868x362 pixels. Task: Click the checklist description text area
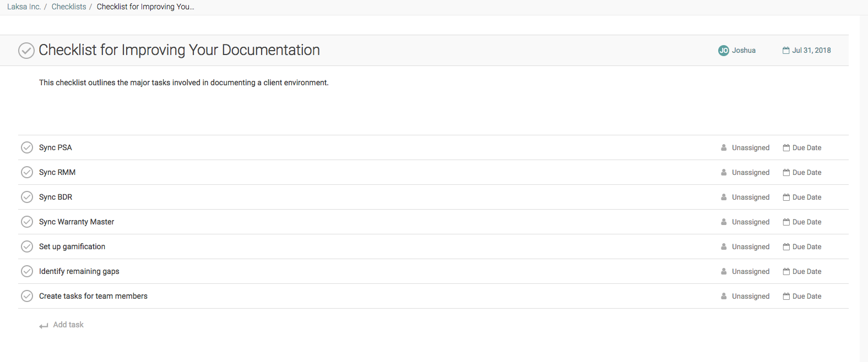tap(183, 83)
